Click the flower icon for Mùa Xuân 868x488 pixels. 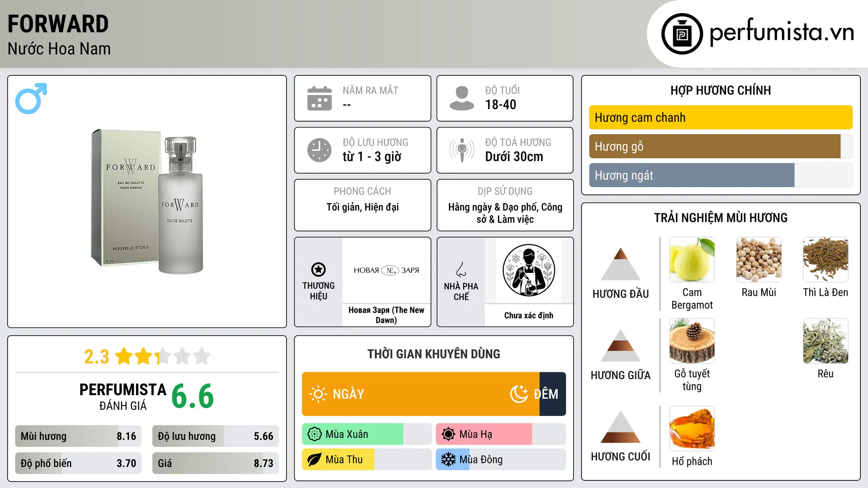(x=314, y=434)
